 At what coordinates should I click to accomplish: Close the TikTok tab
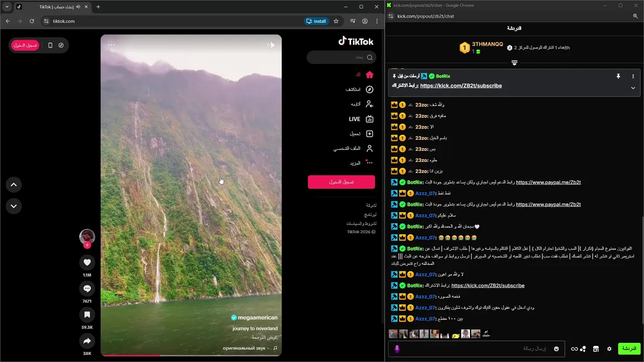coord(86,7)
